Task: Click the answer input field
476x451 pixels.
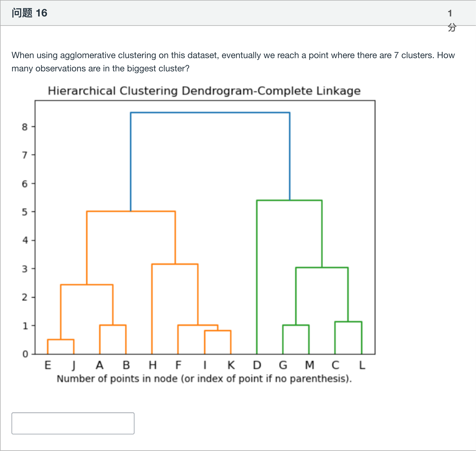Action: pos(73,423)
